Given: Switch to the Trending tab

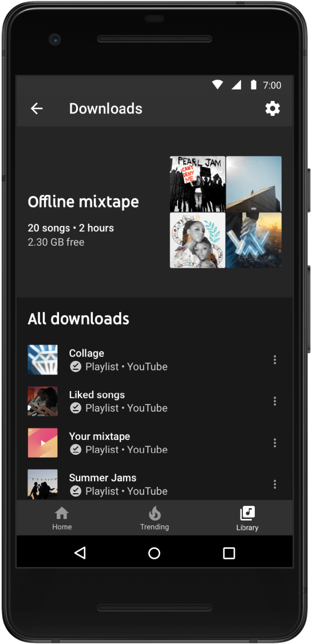Looking at the screenshot, I should coord(154,518).
